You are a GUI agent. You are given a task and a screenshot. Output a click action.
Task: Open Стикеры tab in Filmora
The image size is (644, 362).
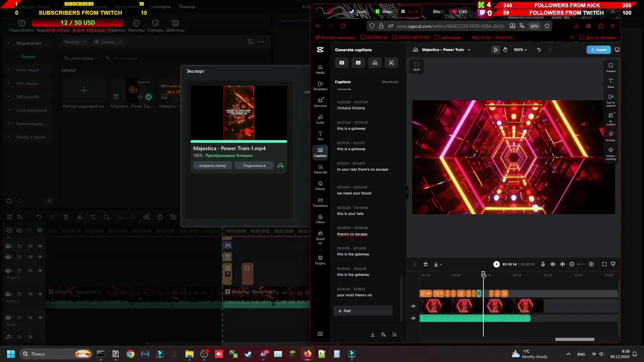point(155,26)
